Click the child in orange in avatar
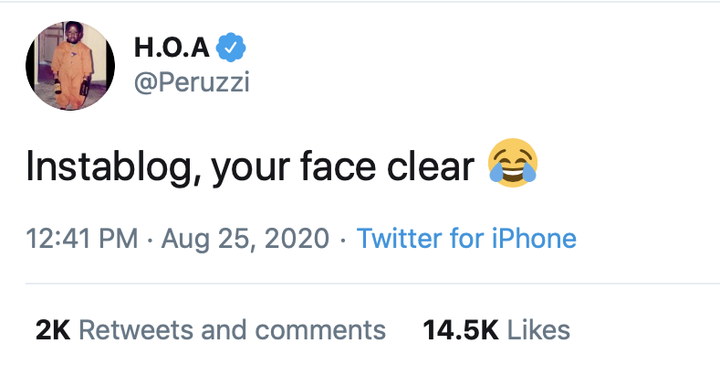The width and height of the screenshot is (720, 365). 71,64
